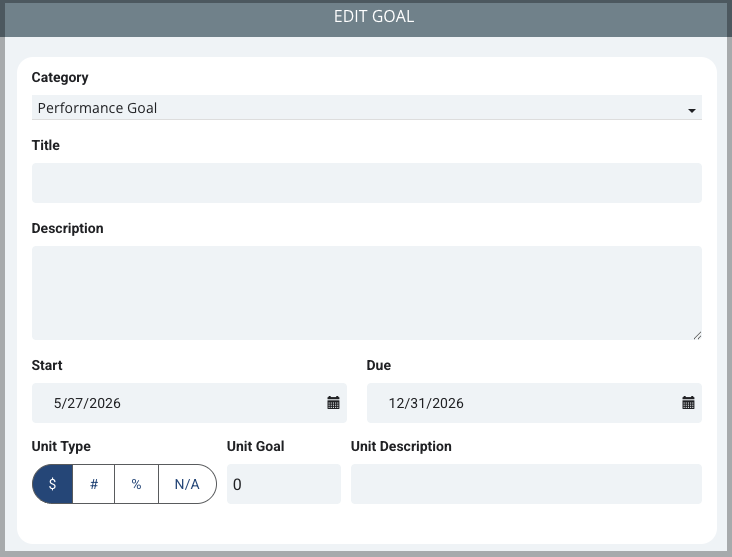Select the percent unit type

point(136,484)
